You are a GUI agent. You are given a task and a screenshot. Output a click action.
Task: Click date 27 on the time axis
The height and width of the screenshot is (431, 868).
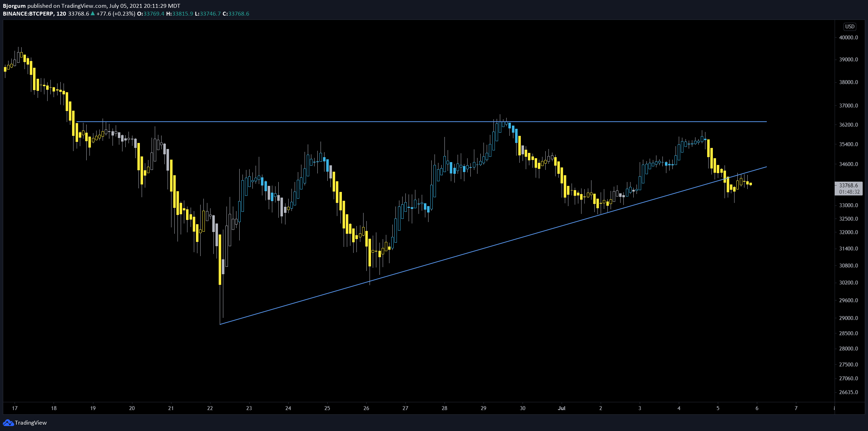[x=405, y=408]
